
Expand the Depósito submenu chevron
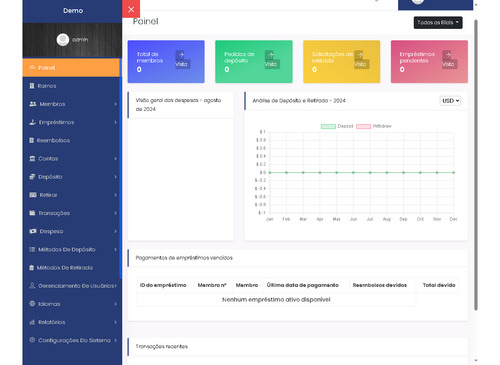tap(116, 177)
